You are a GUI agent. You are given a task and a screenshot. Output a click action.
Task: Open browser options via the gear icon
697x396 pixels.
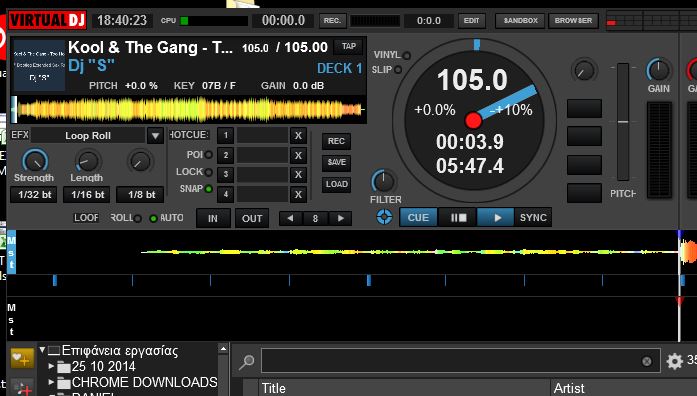[x=674, y=361]
